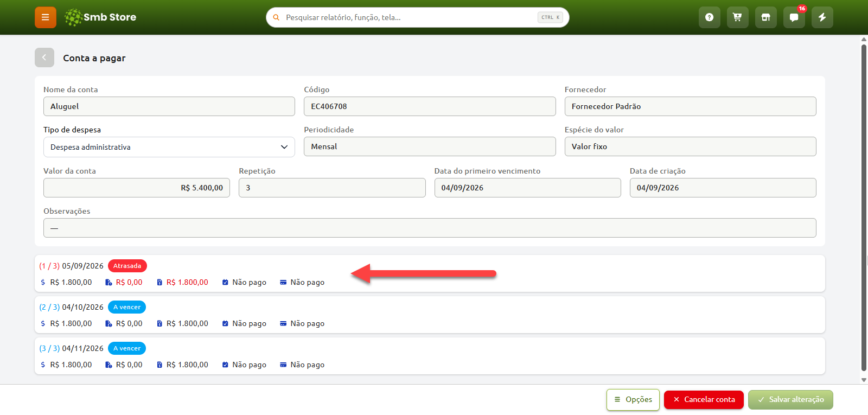Expand the Tipo de despesa dropdown
Screen dimensions: 868x415
pyautogui.click(x=169, y=147)
